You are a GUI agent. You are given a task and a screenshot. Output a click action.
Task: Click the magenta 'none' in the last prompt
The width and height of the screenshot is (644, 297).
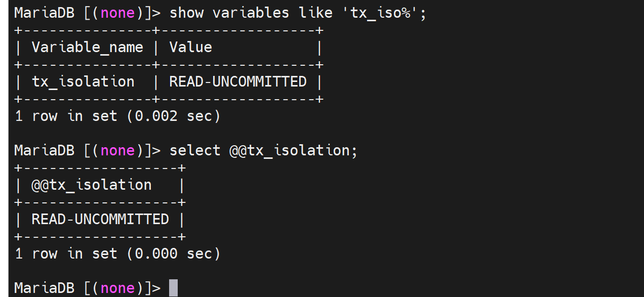pyautogui.click(x=117, y=288)
